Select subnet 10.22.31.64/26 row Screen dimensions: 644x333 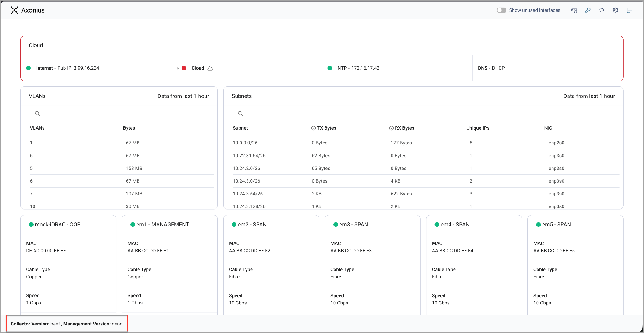426,156
